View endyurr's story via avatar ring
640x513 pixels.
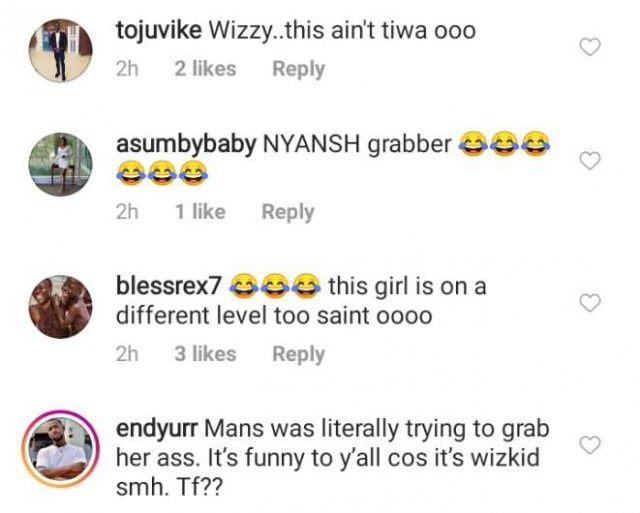pos(60,449)
